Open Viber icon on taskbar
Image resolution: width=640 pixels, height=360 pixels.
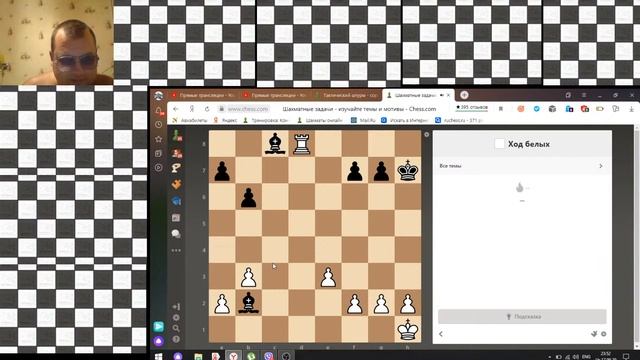(269, 356)
